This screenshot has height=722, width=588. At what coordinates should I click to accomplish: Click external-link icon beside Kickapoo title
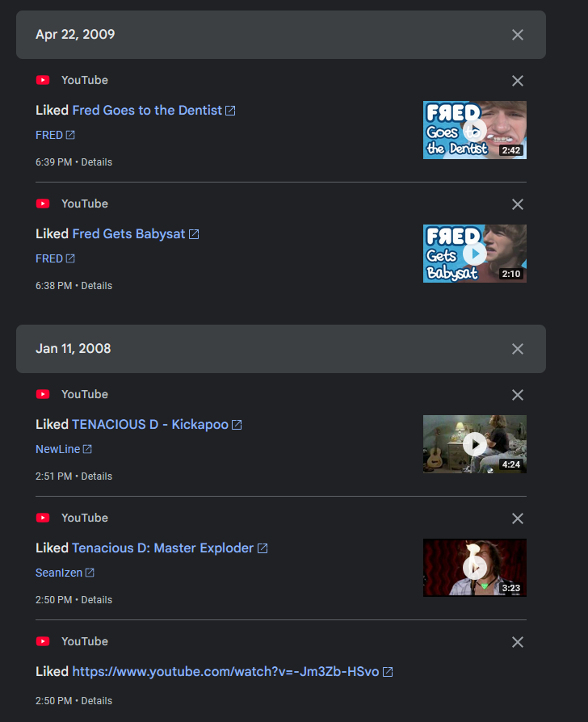click(237, 425)
